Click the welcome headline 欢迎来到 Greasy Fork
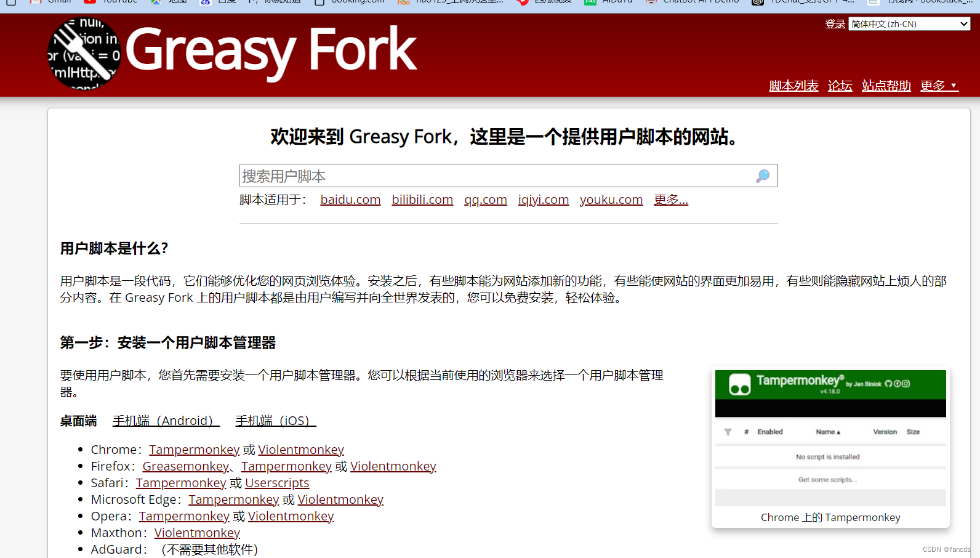The width and height of the screenshot is (980, 558). [505, 137]
